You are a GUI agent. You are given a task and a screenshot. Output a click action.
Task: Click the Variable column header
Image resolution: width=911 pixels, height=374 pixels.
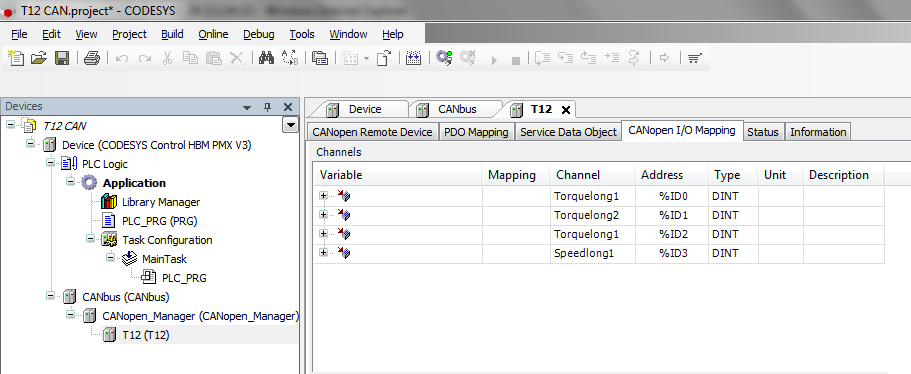pyautogui.click(x=398, y=175)
